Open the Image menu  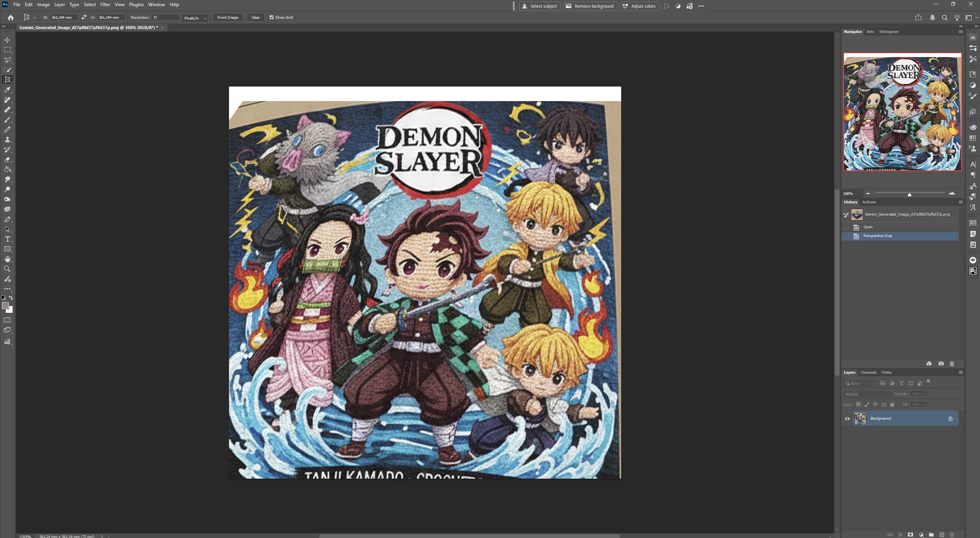click(43, 5)
